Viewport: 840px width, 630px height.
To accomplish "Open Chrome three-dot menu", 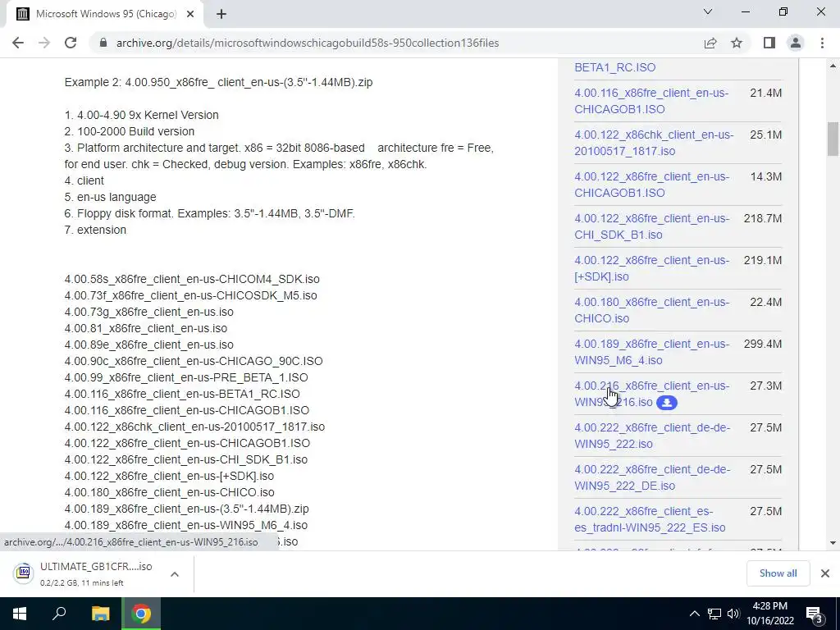I will click(822, 43).
